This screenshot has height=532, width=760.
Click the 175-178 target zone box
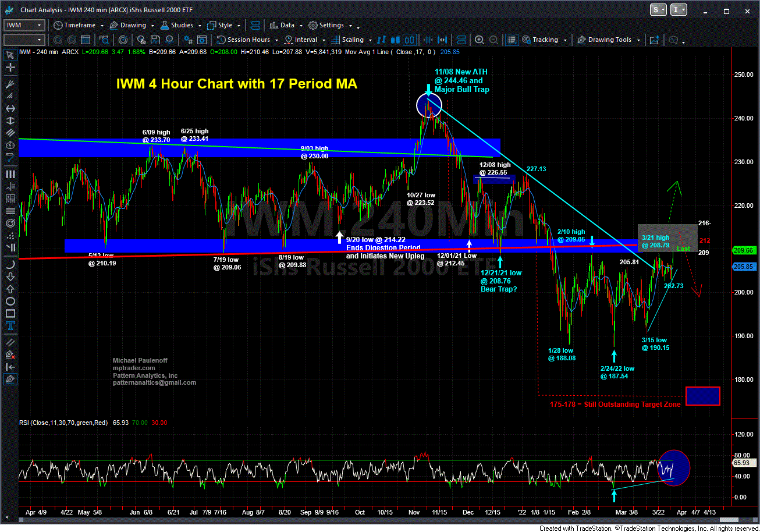(x=703, y=396)
